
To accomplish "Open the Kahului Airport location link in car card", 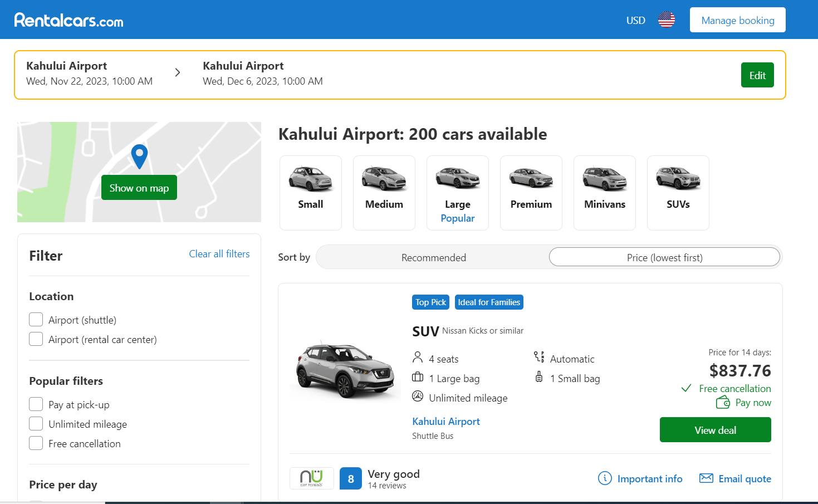I will pyautogui.click(x=446, y=422).
